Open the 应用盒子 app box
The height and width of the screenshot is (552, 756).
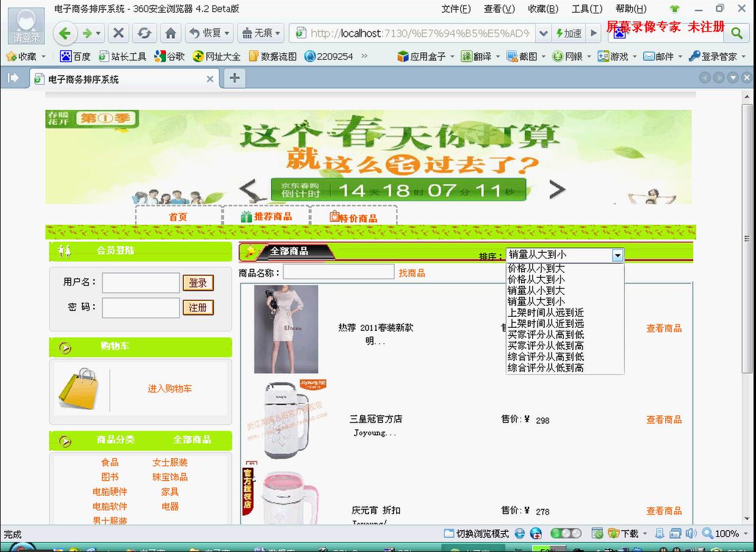click(422, 56)
